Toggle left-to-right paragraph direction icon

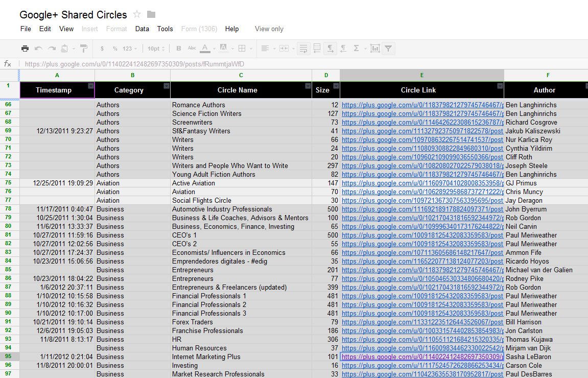330,49
